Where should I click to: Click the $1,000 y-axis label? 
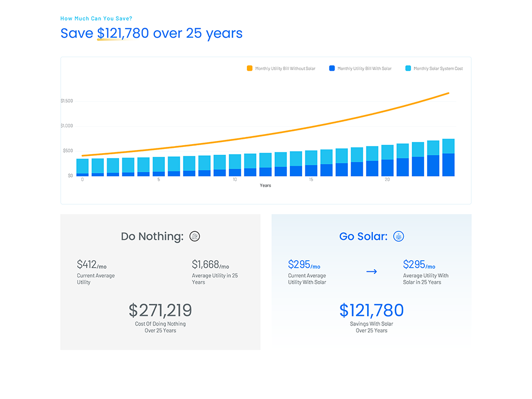tap(66, 126)
